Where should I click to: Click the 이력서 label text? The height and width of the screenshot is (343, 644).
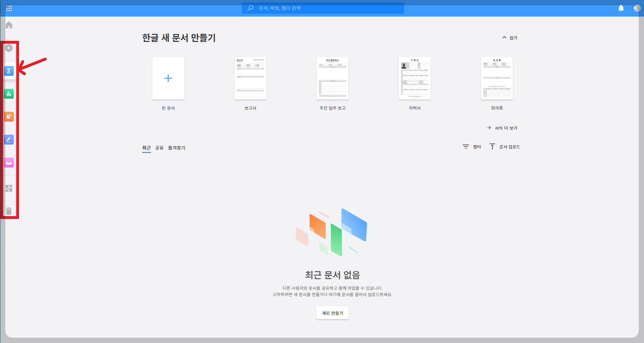tap(415, 108)
